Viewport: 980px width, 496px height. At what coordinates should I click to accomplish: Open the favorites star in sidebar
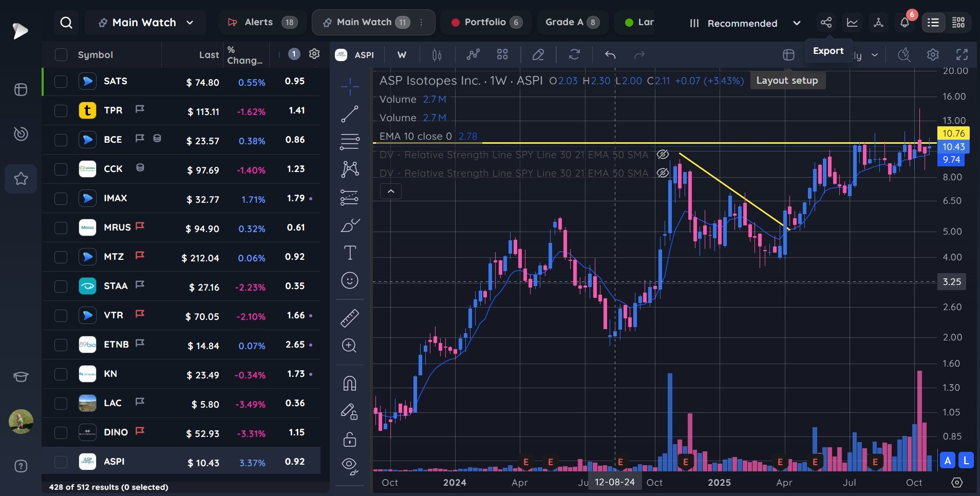click(x=21, y=179)
